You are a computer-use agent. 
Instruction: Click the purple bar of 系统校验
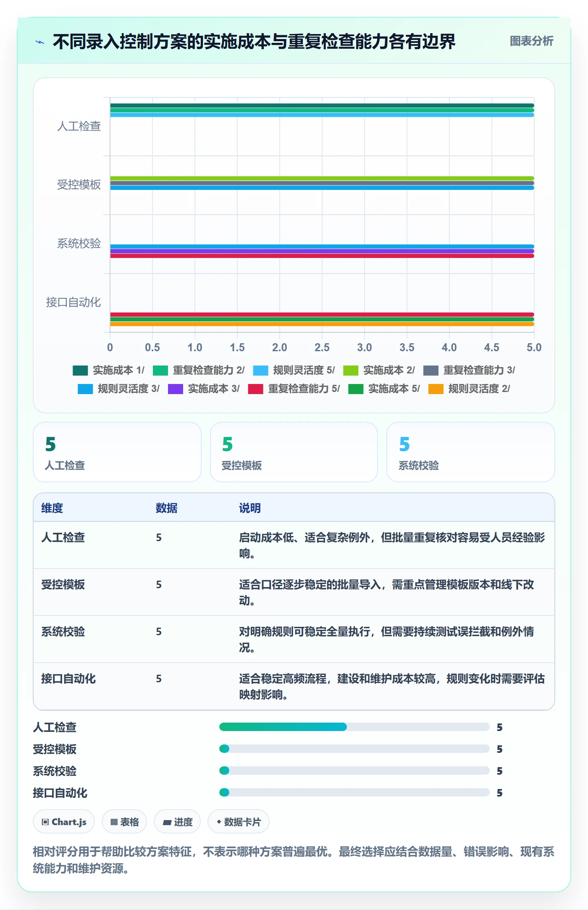click(322, 251)
